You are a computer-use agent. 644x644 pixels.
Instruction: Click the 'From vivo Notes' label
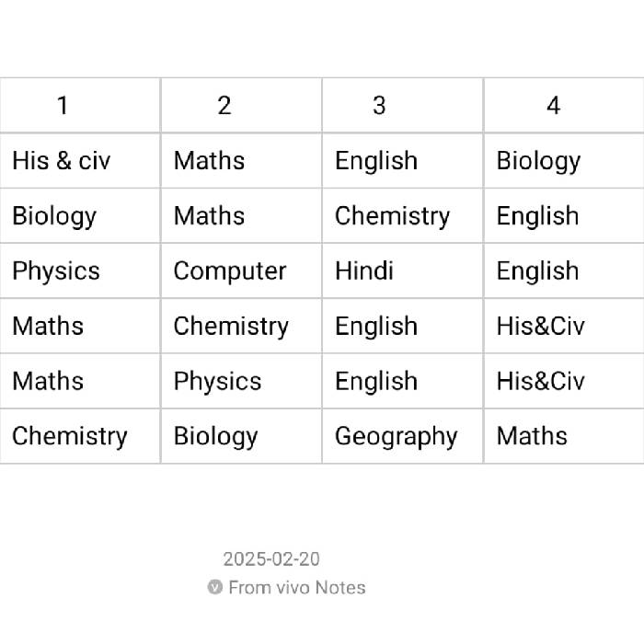297,587
